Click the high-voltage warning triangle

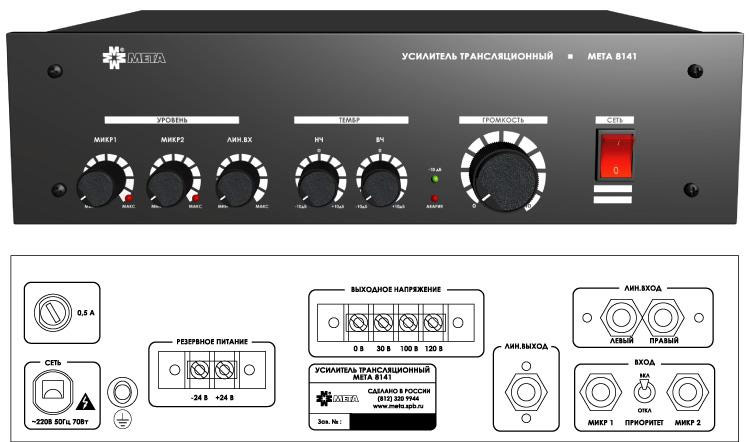click(x=85, y=402)
